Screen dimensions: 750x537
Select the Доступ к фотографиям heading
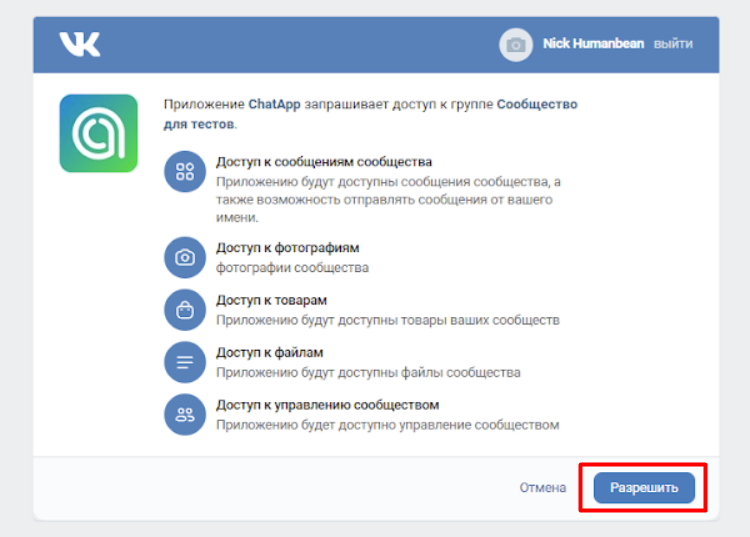click(287, 248)
